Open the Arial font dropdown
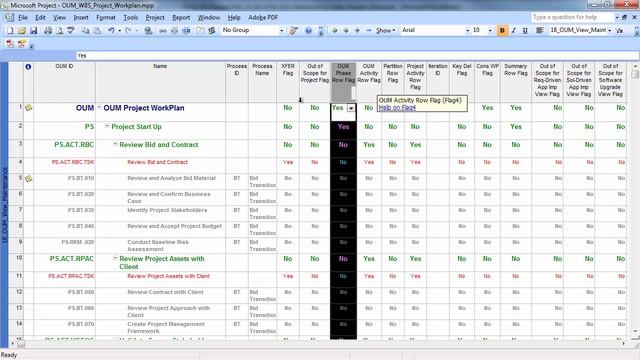The height and width of the screenshot is (360, 640). [x=467, y=31]
